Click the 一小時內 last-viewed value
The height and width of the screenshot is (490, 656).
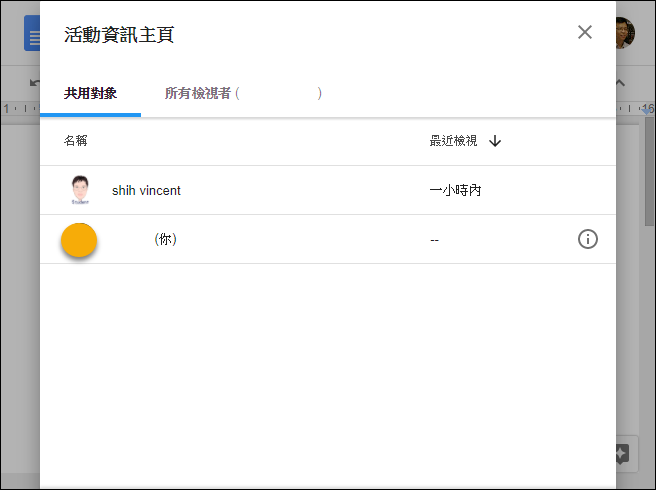(455, 191)
